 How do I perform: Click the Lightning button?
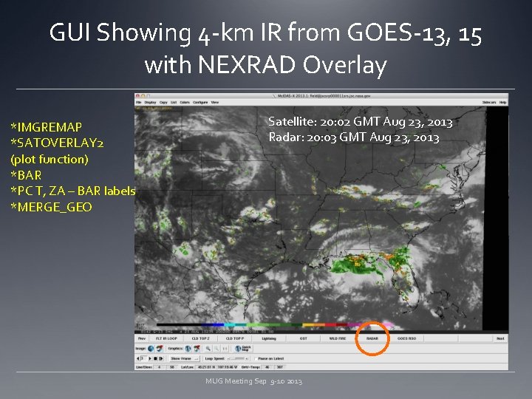(269, 338)
